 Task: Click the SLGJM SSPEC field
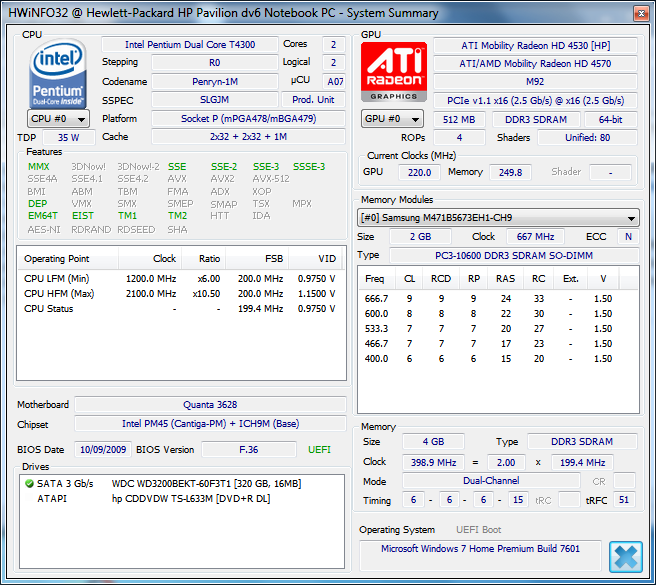point(215,100)
